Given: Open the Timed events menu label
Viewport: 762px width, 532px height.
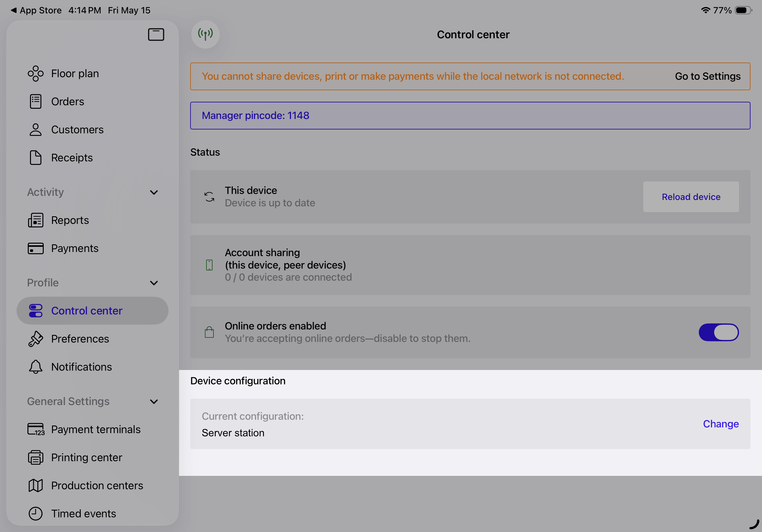Looking at the screenshot, I should tap(84, 514).
